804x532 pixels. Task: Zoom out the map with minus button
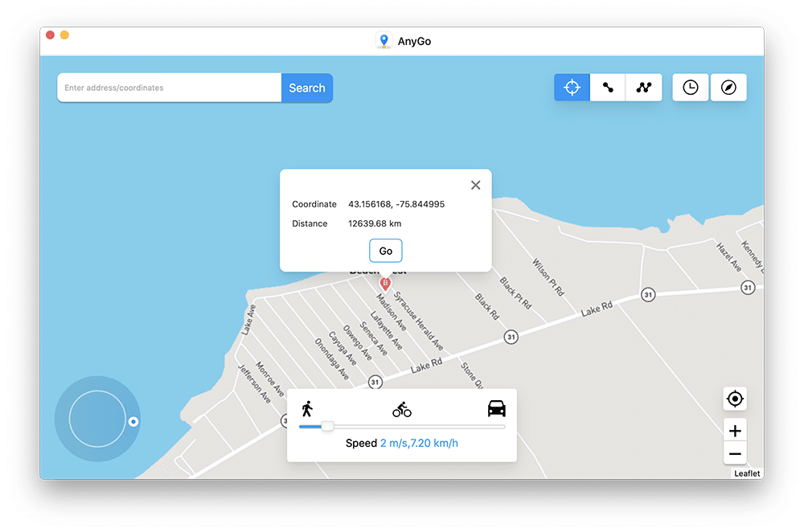[735, 453]
